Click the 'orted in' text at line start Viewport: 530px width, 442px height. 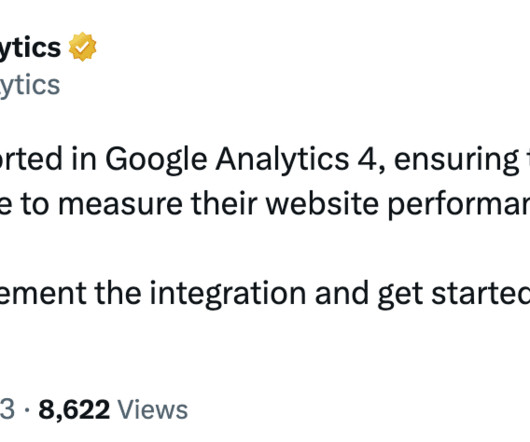point(48,159)
